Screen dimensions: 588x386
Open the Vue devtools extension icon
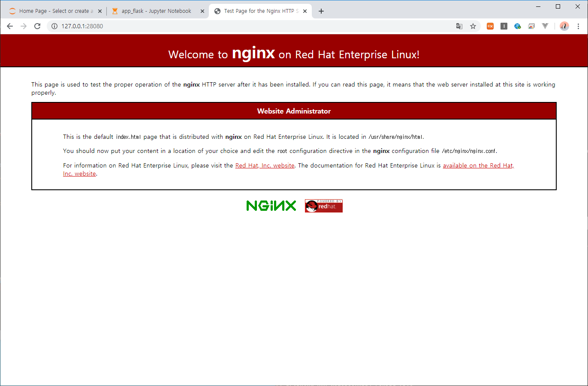(545, 26)
